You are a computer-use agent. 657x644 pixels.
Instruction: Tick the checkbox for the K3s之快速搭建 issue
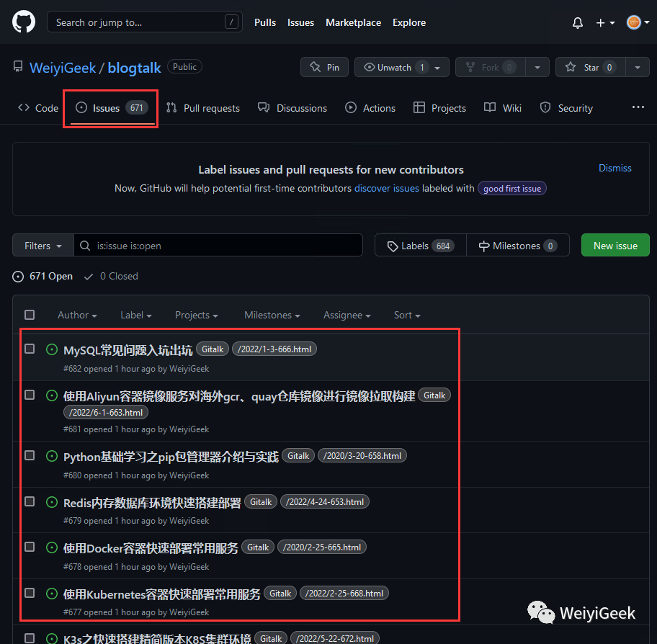(30, 638)
